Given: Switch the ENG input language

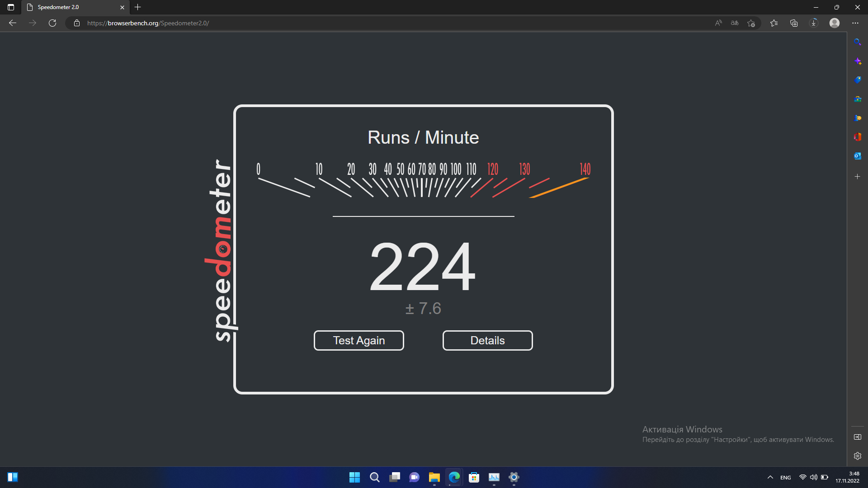Looking at the screenshot, I should pyautogui.click(x=786, y=478).
